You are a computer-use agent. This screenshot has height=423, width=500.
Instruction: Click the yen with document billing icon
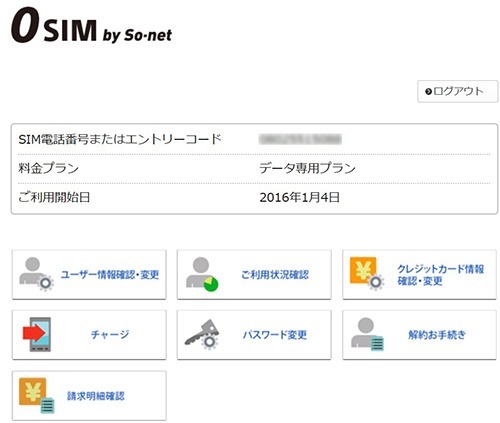(x=37, y=396)
